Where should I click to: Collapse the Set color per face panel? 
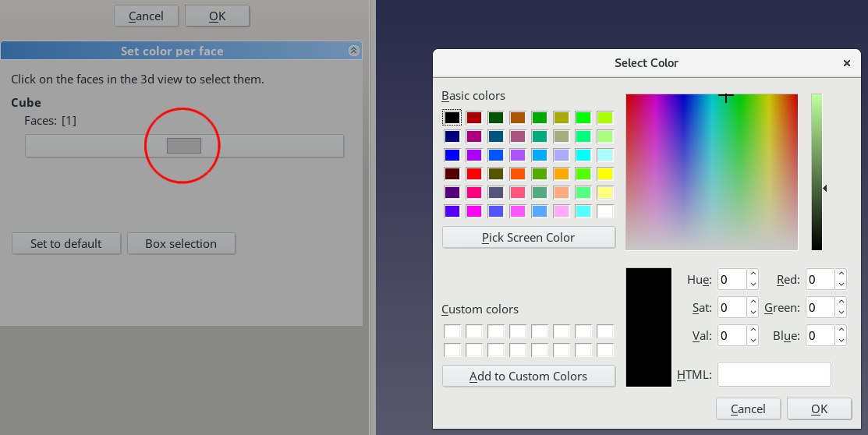(x=353, y=51)
